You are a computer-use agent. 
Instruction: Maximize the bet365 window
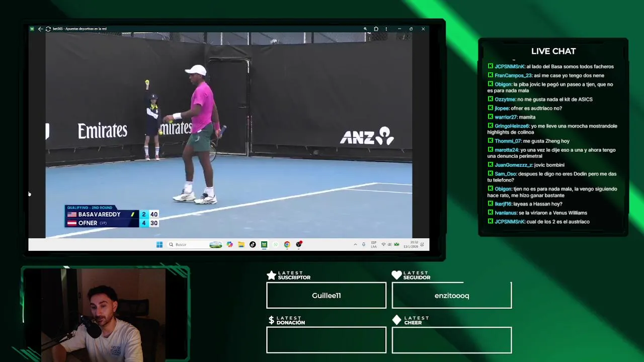click(x=411, y=29)
